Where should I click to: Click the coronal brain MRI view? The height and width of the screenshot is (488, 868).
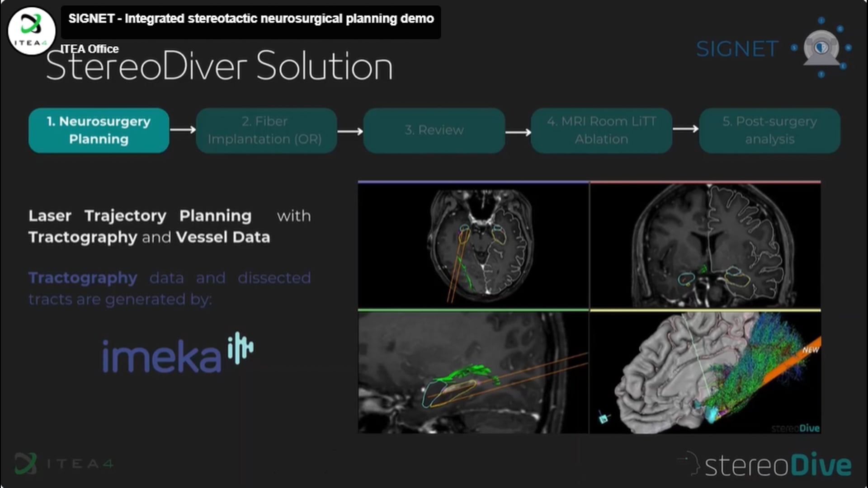pos(705,245)
